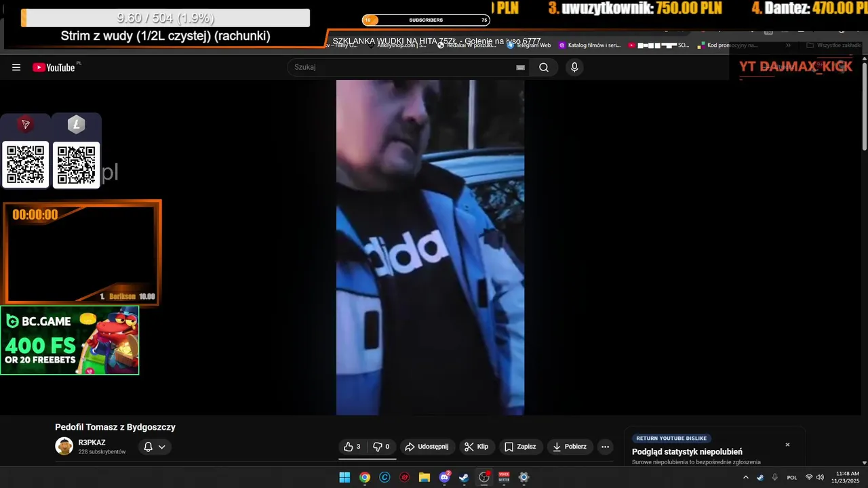This screenshot has width=868, height=488.
Task: Open the red hexagon app in the taskbar
Action: click(405, 477)
